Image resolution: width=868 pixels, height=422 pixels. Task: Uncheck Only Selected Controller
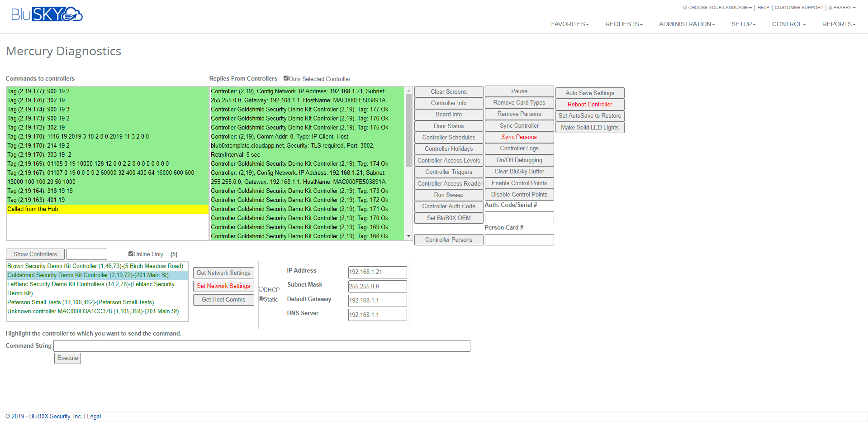pyautogui.click(x=286, y=78)
